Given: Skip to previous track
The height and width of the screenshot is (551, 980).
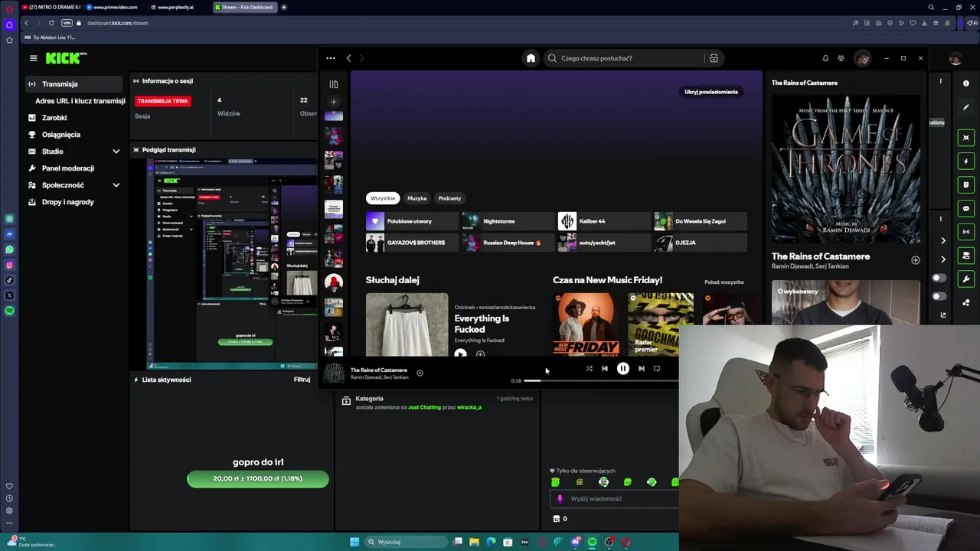Looking at the screenshot, I should tap(605, 369).
